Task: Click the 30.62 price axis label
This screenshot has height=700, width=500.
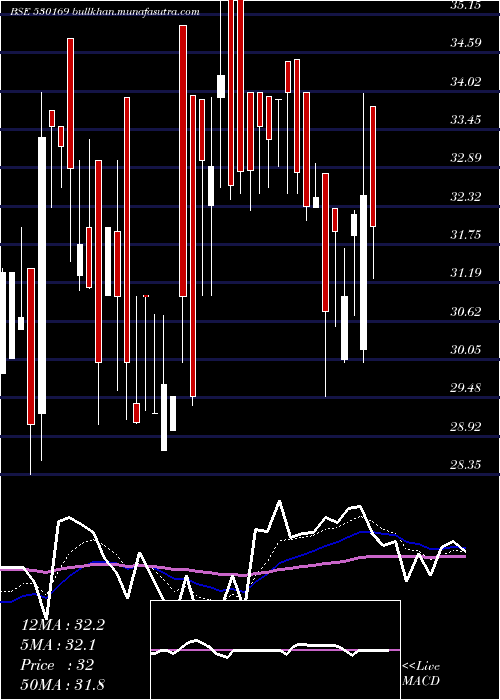Action: coord(465,311)
